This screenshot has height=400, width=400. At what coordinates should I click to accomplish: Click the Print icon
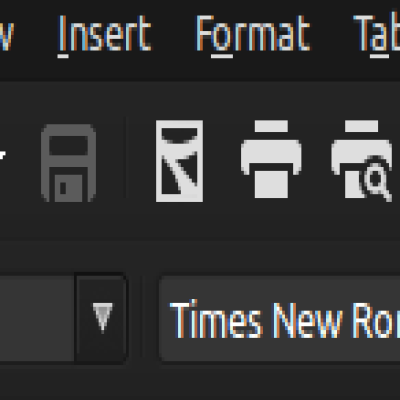271,159
